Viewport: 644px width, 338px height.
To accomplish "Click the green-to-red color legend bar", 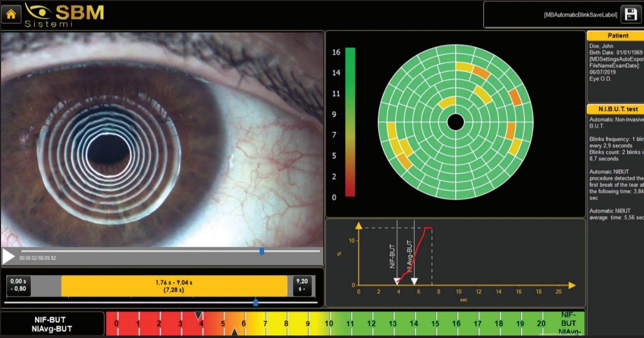I will (350, 122).
